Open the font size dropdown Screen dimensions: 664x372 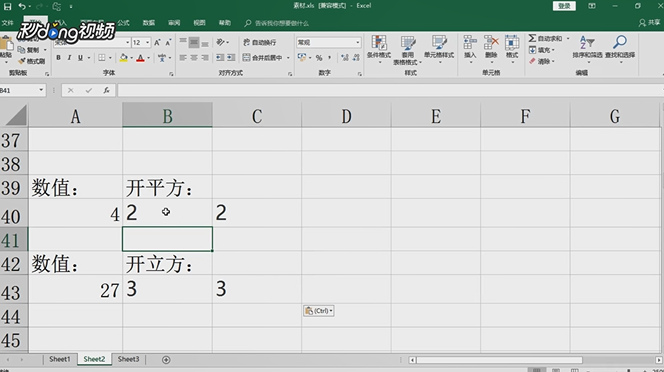[147, 42]
